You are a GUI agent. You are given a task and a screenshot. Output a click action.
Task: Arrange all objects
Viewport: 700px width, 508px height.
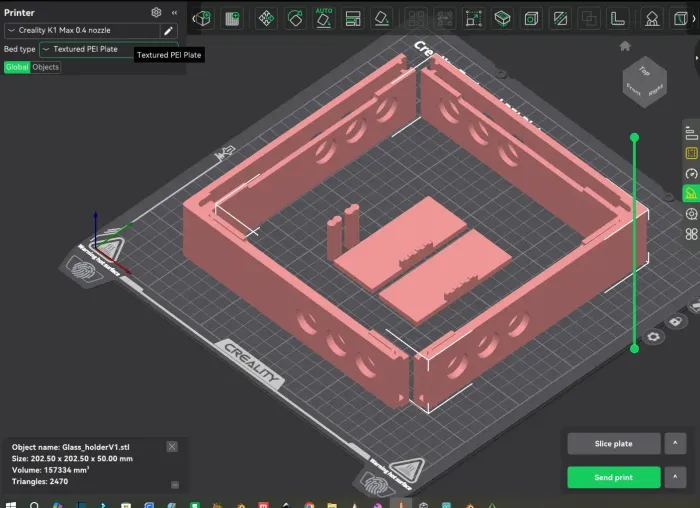click(x=353, y=19)
